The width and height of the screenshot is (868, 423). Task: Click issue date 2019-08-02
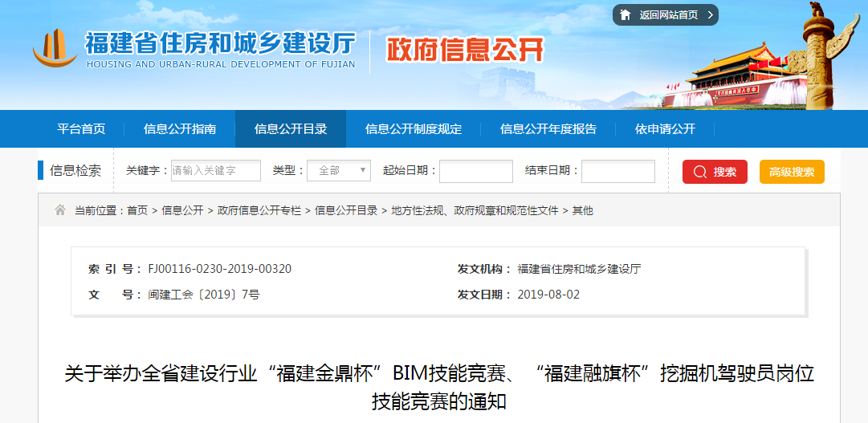[548, 295]
